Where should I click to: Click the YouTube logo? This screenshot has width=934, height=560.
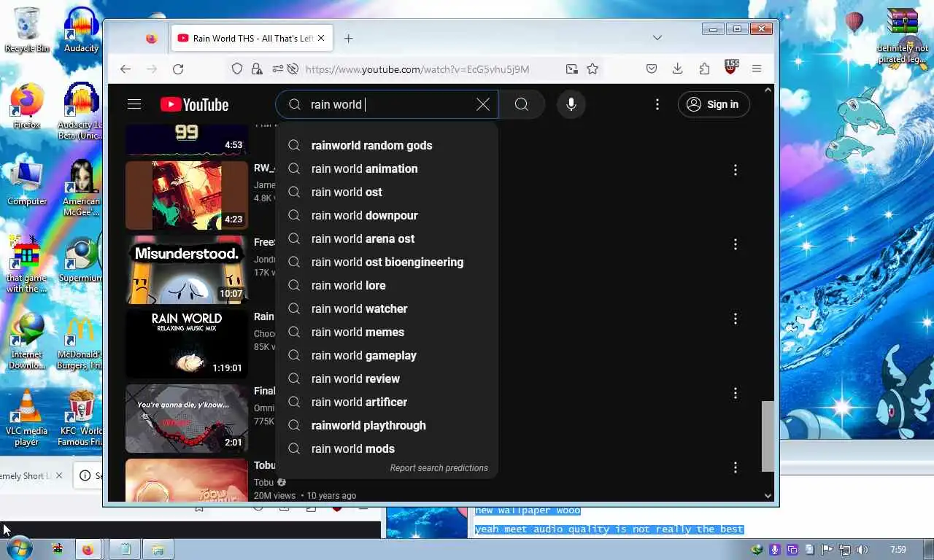tap(195, 105)
